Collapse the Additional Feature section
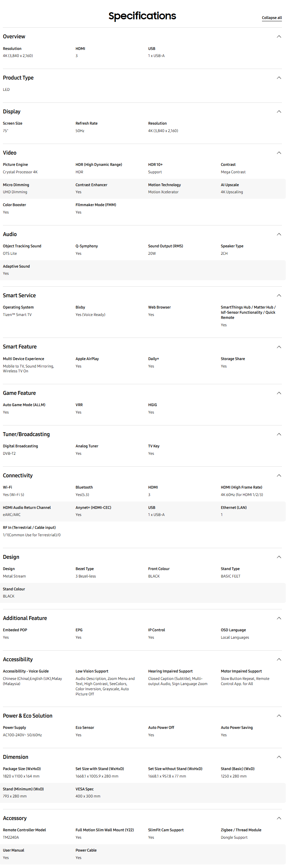 point(279,618)
